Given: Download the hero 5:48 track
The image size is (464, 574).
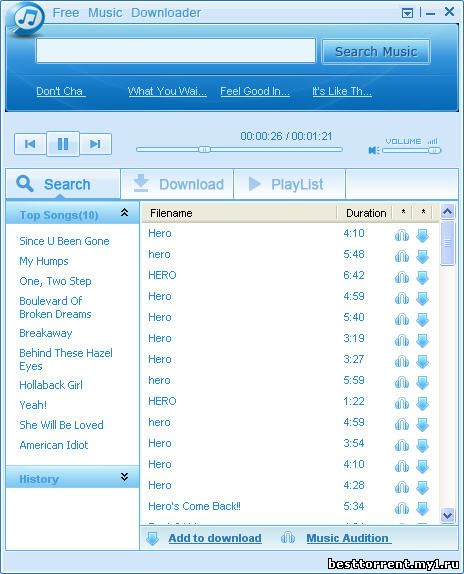Looking at the screenshot, I should (422, 257).
